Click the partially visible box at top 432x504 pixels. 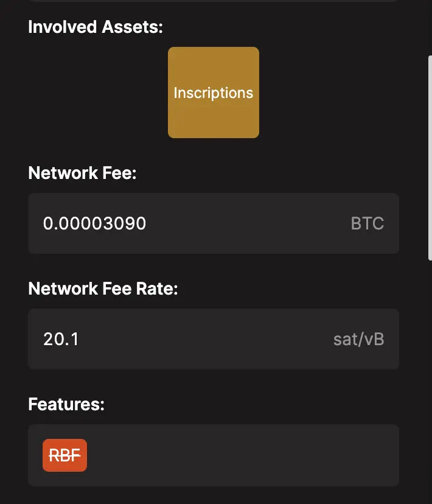tap(213, 1)
